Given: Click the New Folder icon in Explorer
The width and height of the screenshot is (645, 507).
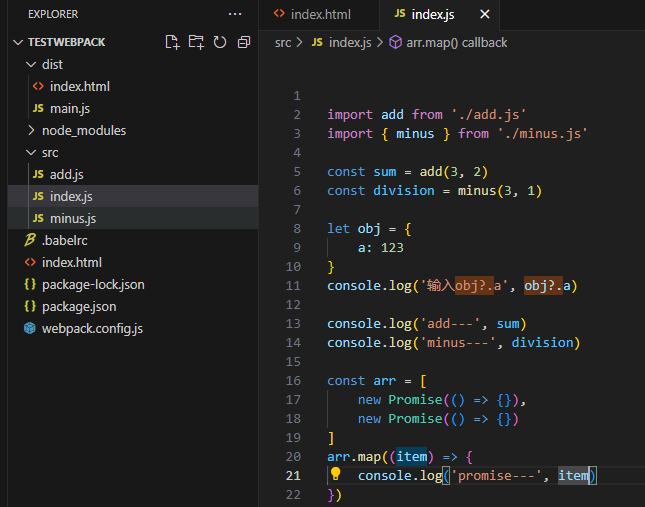Looking at the screenshot, I should (x=196, y=42).
